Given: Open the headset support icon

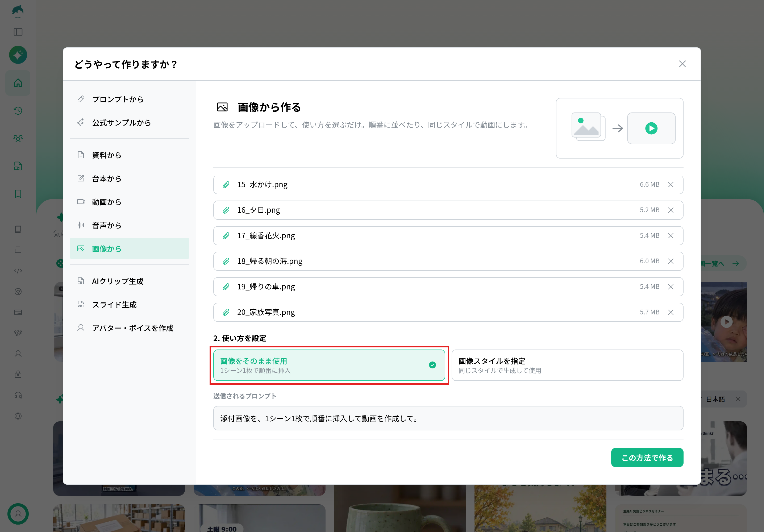Looking at the screenshot, I should 18,395.
